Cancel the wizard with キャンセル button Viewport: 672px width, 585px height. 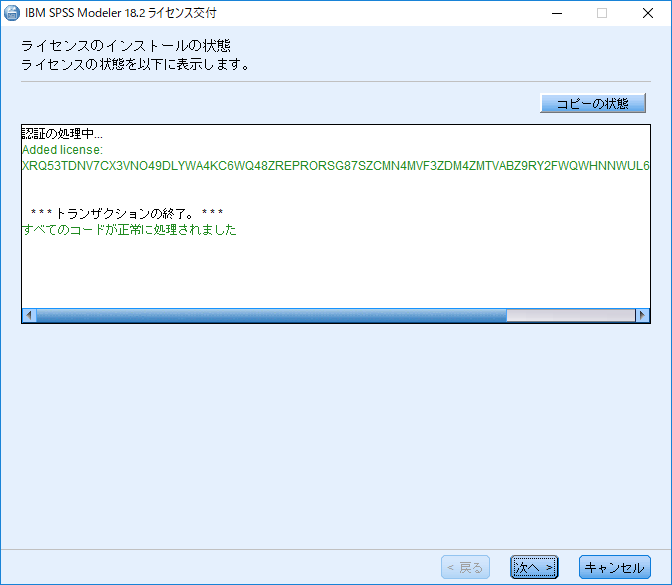coord(615,567)
